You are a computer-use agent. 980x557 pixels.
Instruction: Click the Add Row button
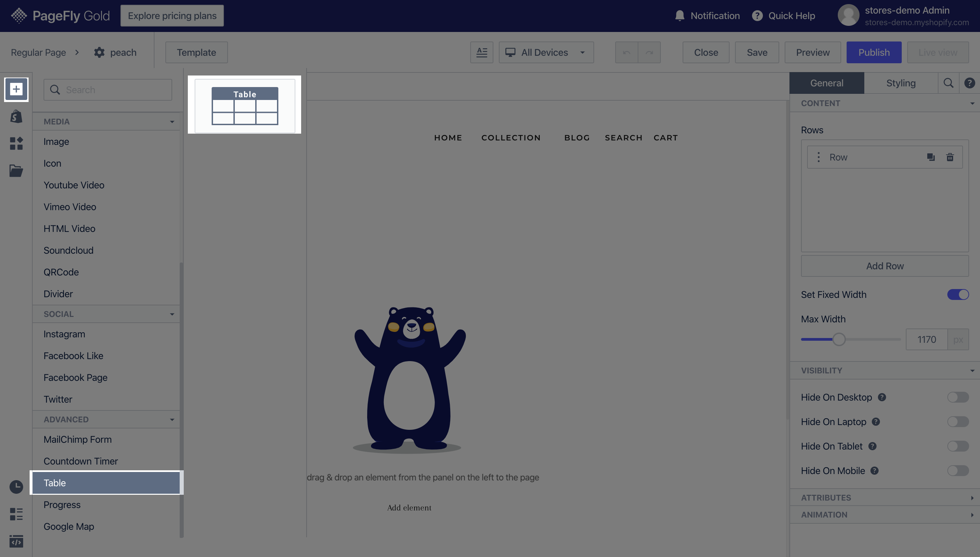(885, 266)
